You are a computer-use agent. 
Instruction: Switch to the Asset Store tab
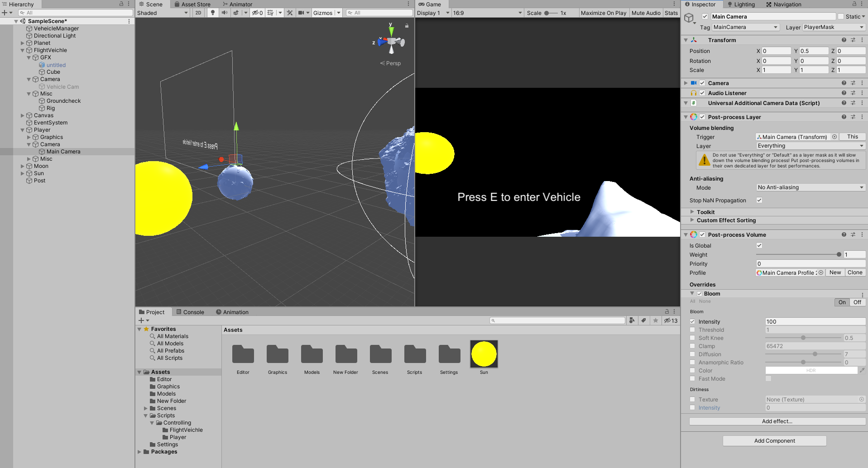click(x=192, y=4)
